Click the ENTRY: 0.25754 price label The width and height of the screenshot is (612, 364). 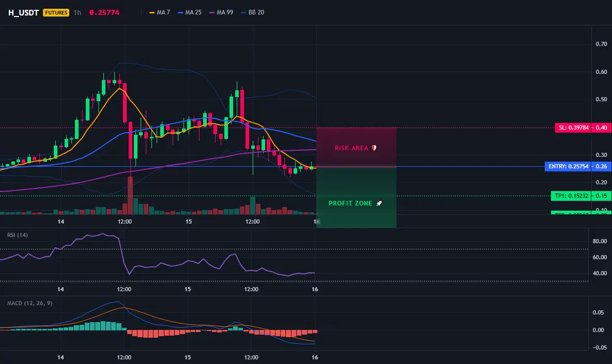click(568, 166)
